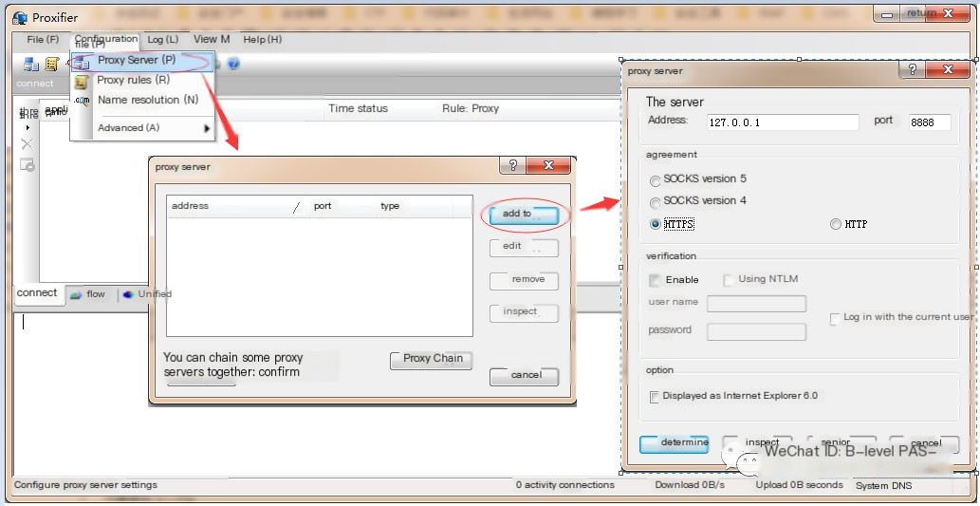Toggle the Using NTLM checkbox

click(729, 280)
